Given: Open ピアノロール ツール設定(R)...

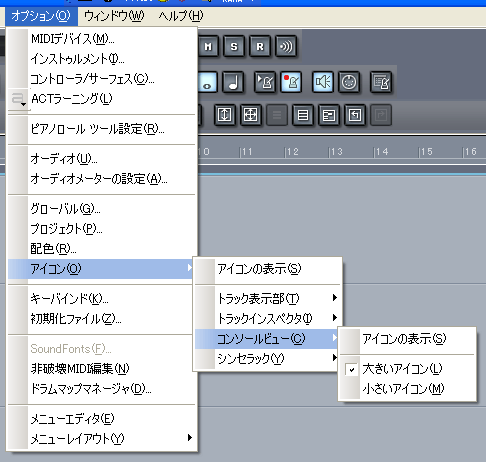Looking at the screenshot, I should (103, 129).
